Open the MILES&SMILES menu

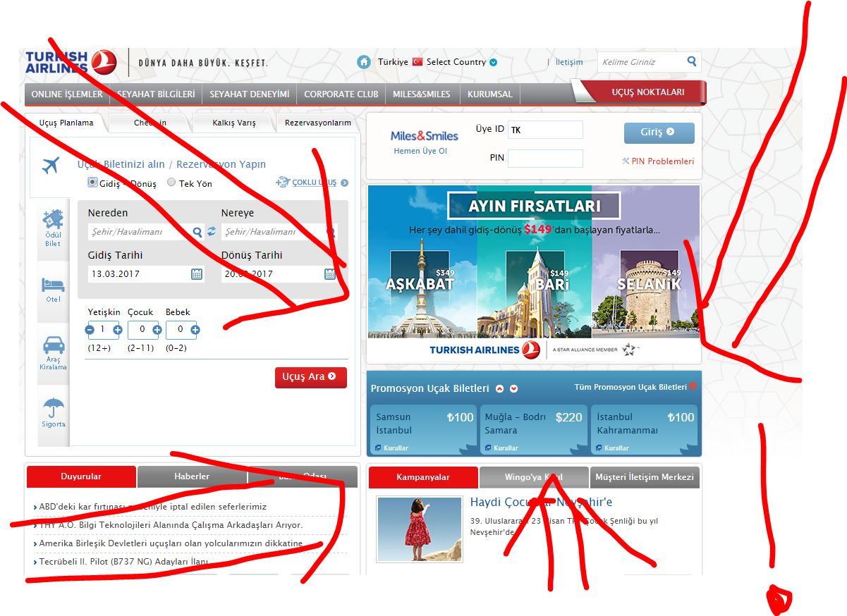pos(422,94)
